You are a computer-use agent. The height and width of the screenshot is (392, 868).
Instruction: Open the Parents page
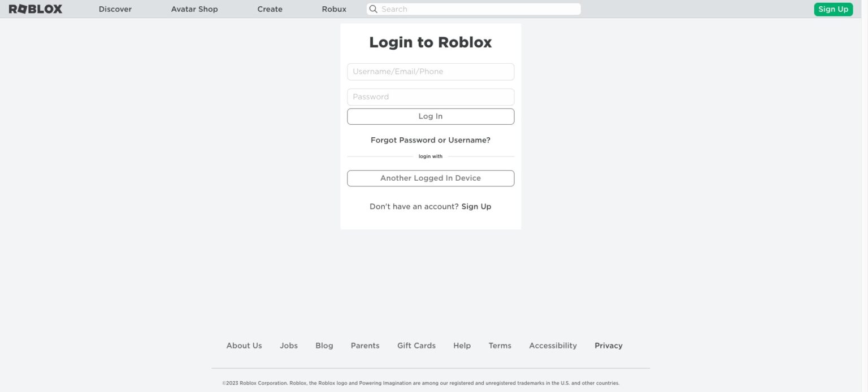365,345
